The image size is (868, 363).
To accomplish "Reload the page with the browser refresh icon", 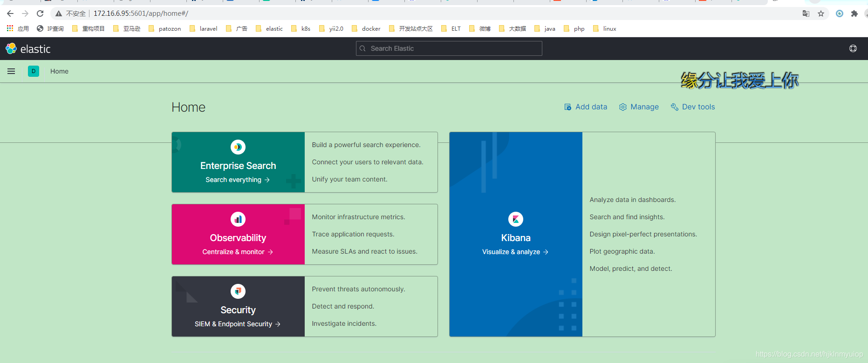I will (40, 13).
